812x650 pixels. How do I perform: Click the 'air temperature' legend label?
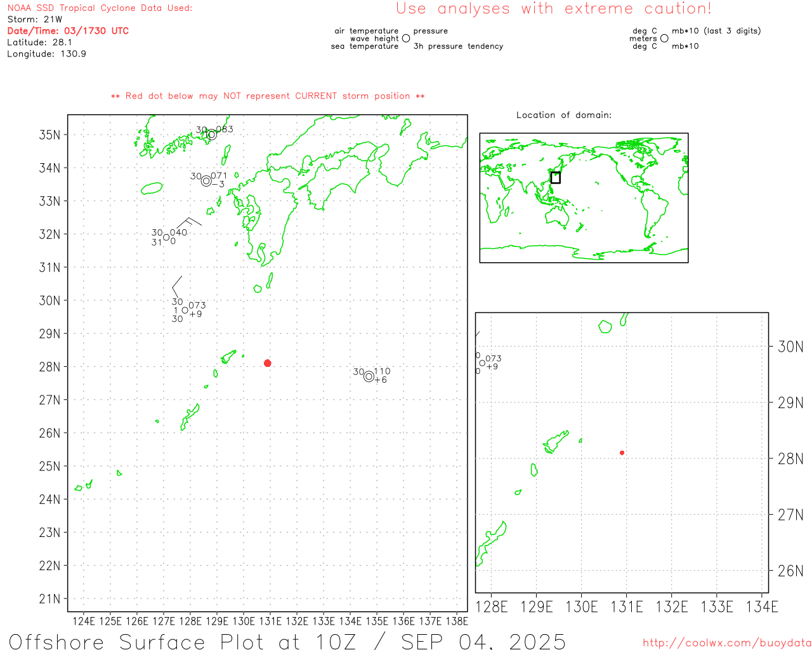click(x=367, y=30)
